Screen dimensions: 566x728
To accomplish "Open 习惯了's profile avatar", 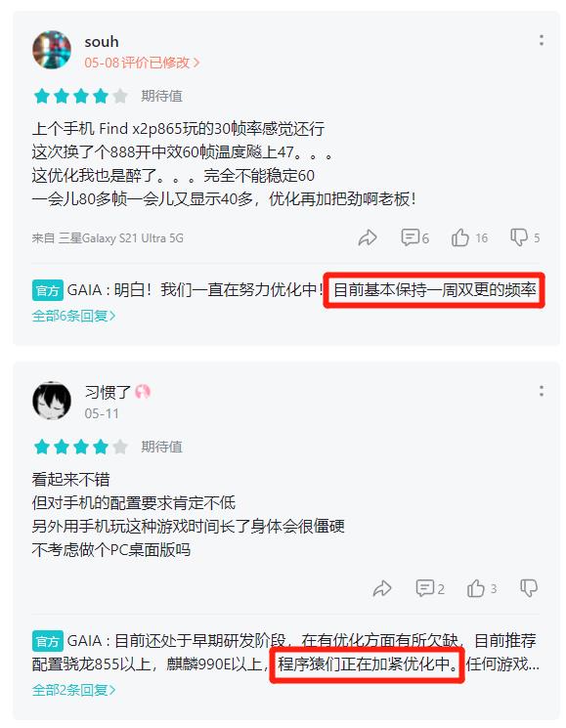I will point(52,401).
